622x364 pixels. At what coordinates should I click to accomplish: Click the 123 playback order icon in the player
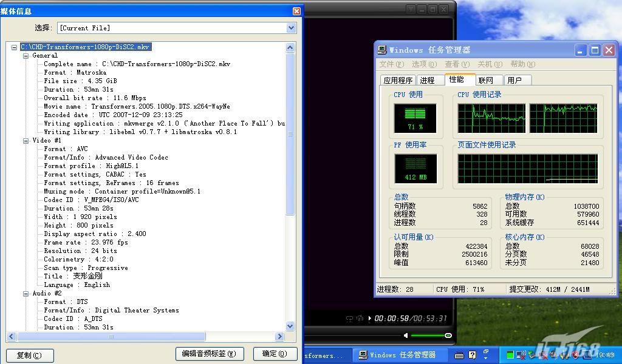[360, 318]
